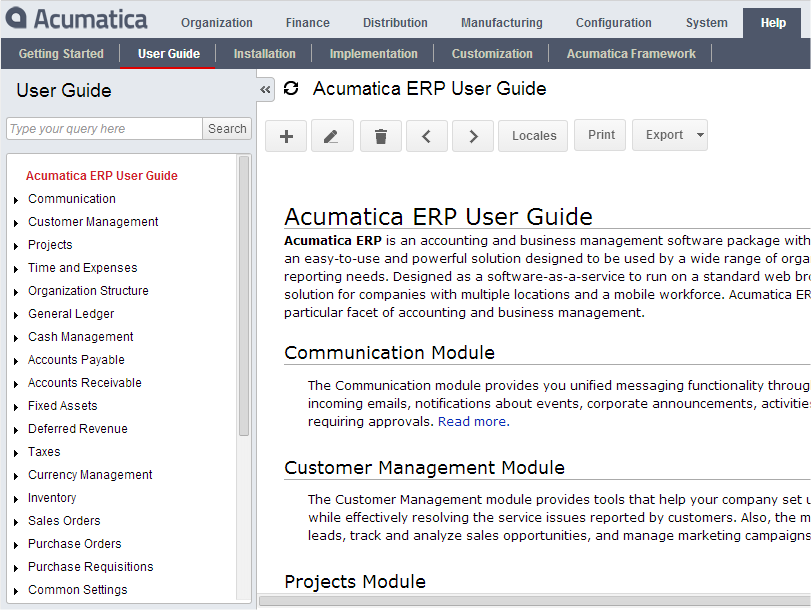
Task: Open General Ledger topic in tree
Action: [x=71, y=314]
